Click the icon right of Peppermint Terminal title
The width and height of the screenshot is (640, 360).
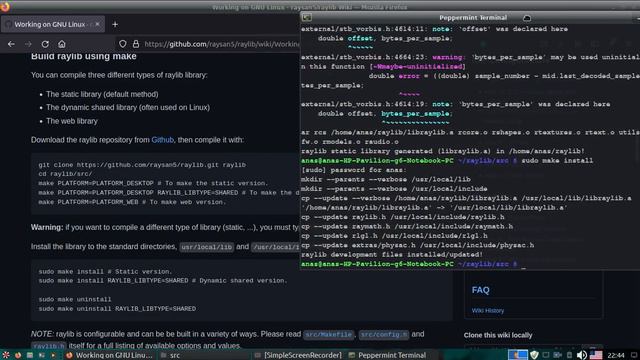click(527, 18)
